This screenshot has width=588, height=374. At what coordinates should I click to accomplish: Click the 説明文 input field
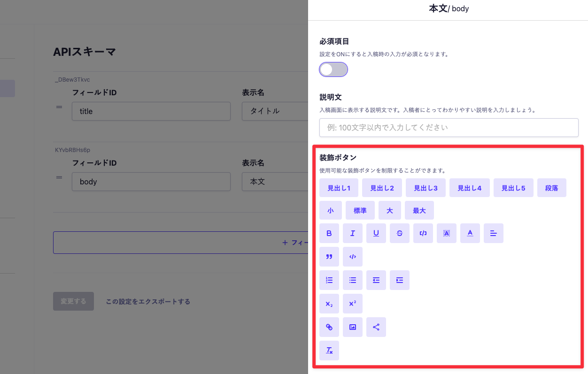point(449,128)
